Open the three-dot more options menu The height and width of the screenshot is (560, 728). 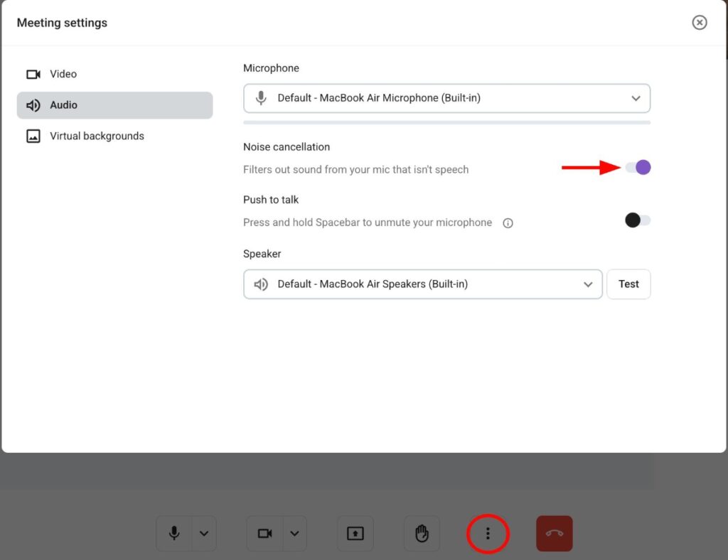pyautogui.click(x=488, y=534)
